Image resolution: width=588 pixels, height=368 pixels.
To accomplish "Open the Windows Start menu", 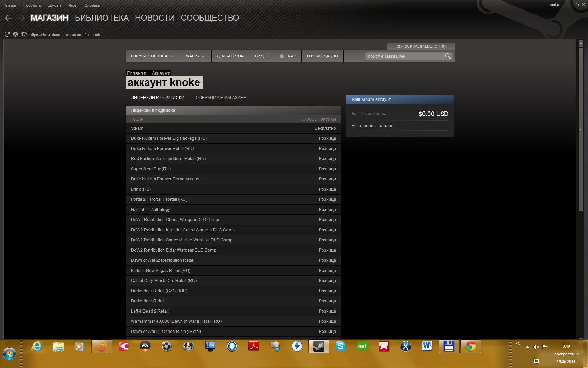I will [x=9, y=354].
